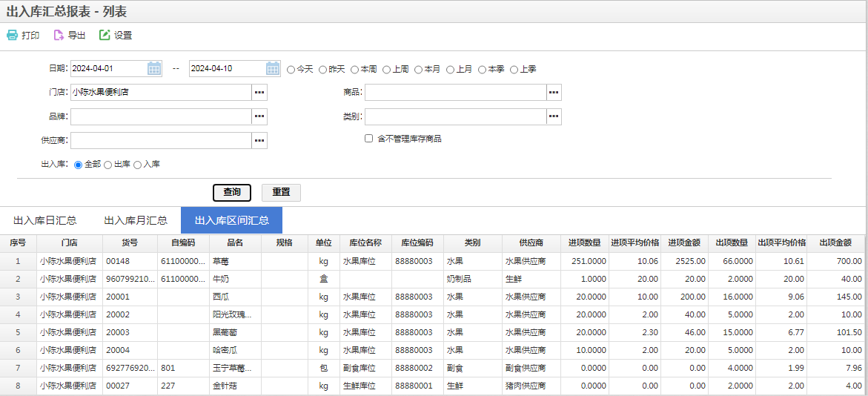Click the 门店 input with 小陈水果便利店
Image resolution: width=868 pixels, height=396 pixels.
tap(161, 93)
